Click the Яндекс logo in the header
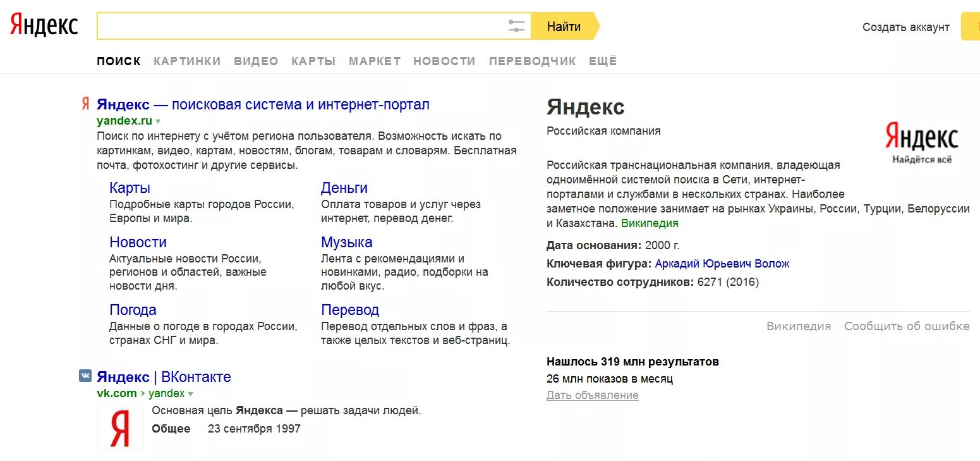This screenshot has height=461, width=980. [44, 26]
